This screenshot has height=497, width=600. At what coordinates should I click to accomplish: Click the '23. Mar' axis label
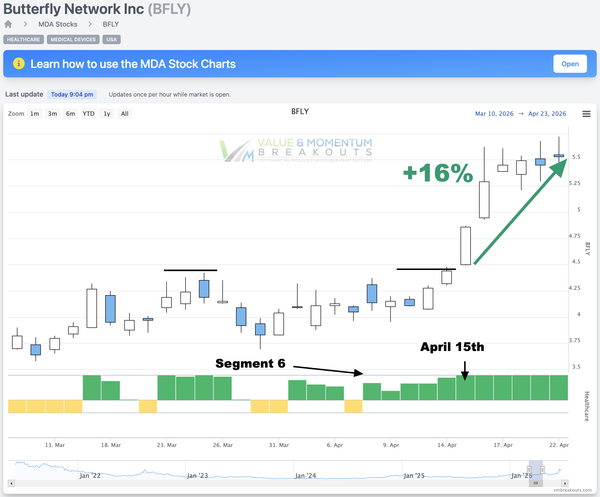coord(167,445)
